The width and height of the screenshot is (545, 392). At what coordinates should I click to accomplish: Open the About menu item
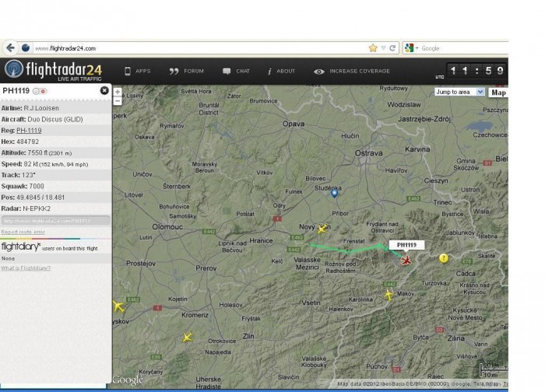[x=281, y=72]
